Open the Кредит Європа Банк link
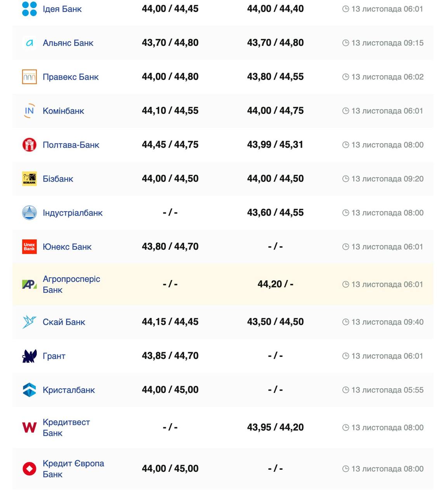Screen dimensions: 448x497 click(73, 469)
